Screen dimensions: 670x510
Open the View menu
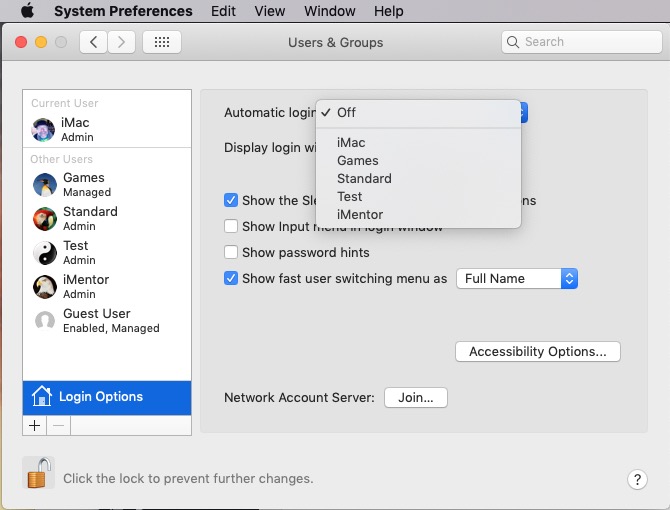tap(270, 11)
